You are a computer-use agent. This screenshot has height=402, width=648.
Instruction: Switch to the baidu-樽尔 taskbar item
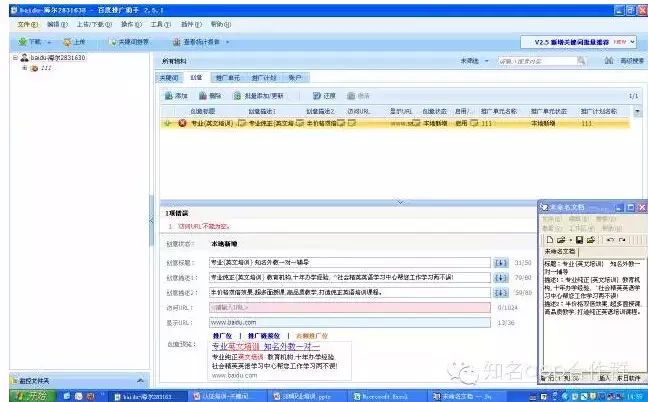[147, 397]
